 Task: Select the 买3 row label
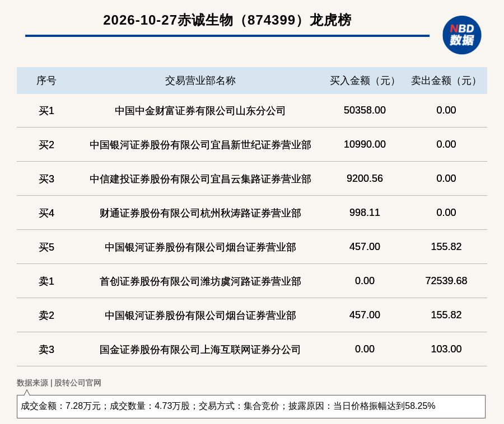46,179
